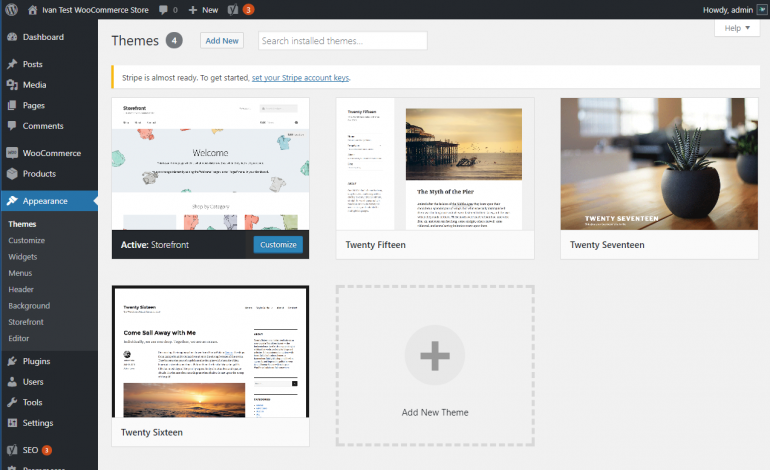Open Header submenu item
This screenshot has height=470, width=770.
21,289
